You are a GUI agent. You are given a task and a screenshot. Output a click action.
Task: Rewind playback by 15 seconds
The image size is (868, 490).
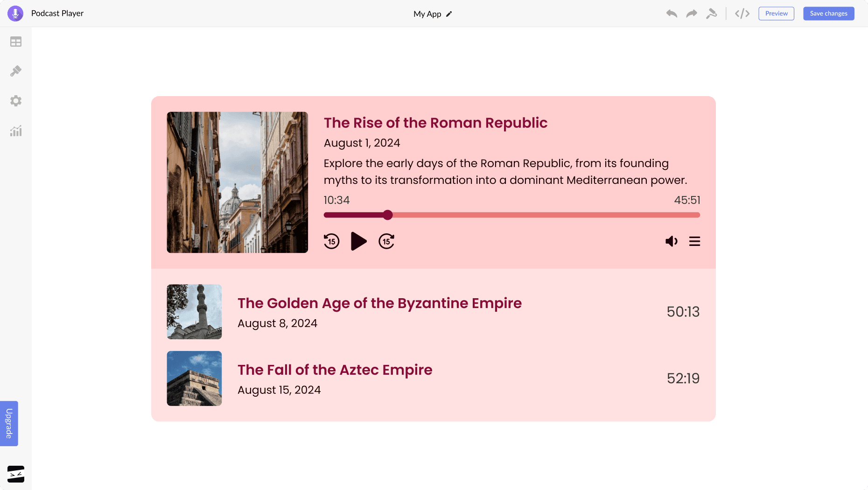(x=332, y=241)
